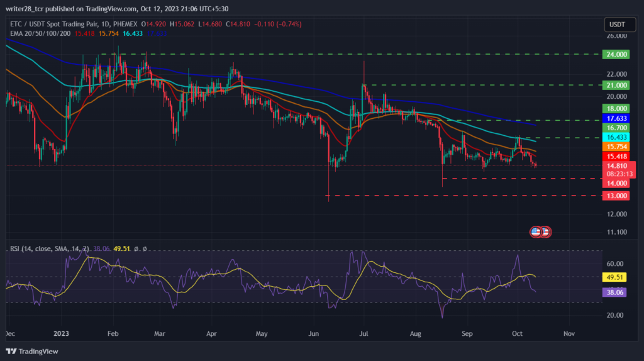Viewport: 644px width, 361px height.
Task: Open the EMA 20/50/100/200 indicator legend
Action: (x=40, y=34)
